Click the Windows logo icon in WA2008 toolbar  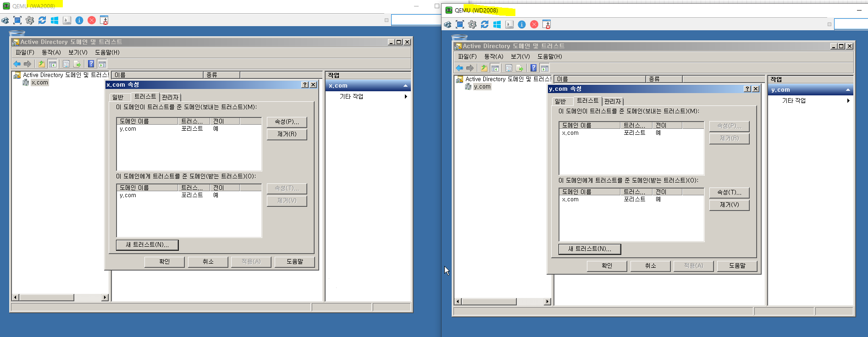tap(55, 20)
